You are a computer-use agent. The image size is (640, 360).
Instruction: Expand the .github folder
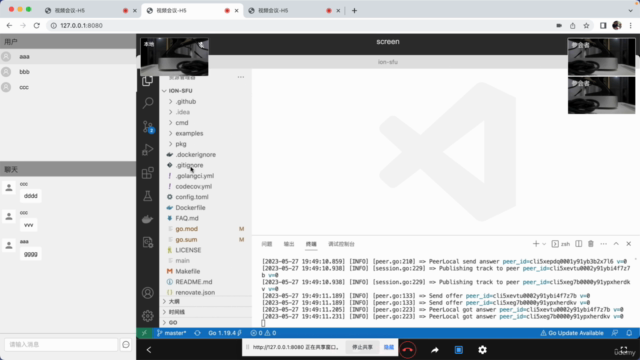182,101
